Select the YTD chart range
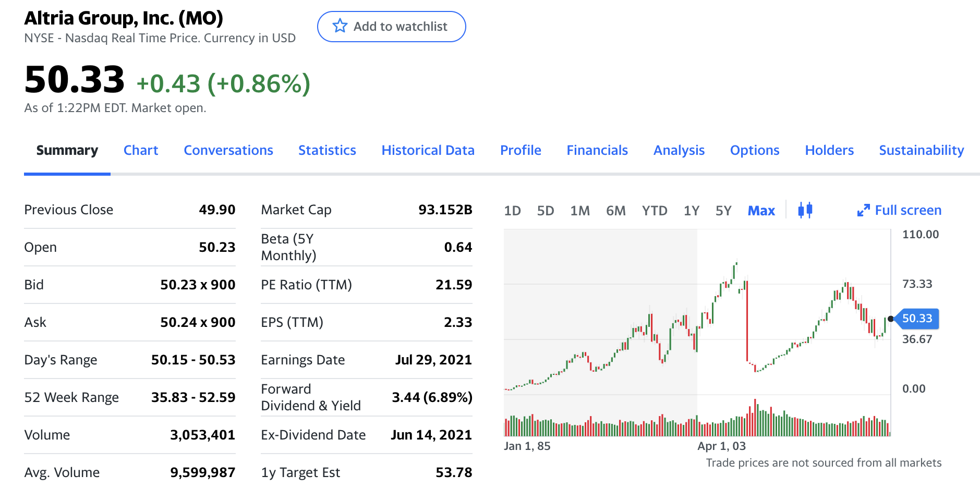Image resolution: width=980 pixels, height=500 pixels. [x=655, y=211]
